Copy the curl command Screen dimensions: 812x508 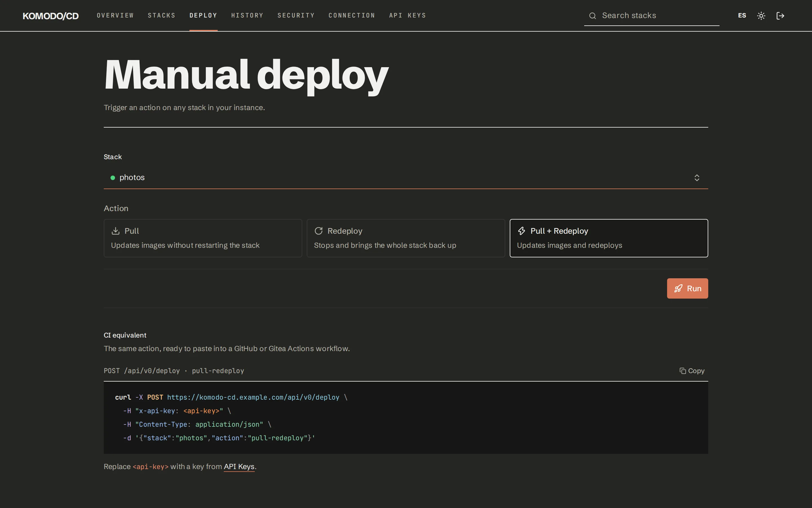point(692,371)
